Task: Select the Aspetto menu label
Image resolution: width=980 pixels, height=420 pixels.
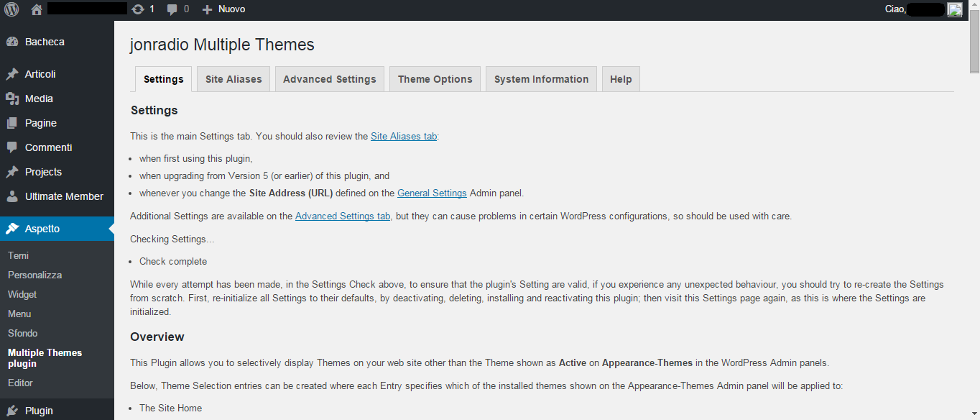Action: pos(42,229)
